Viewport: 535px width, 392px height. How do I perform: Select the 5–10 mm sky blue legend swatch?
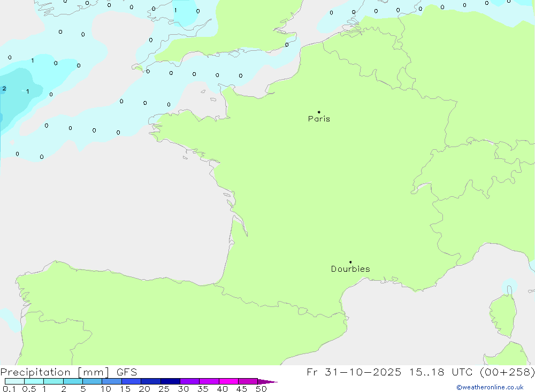(93, 381)
